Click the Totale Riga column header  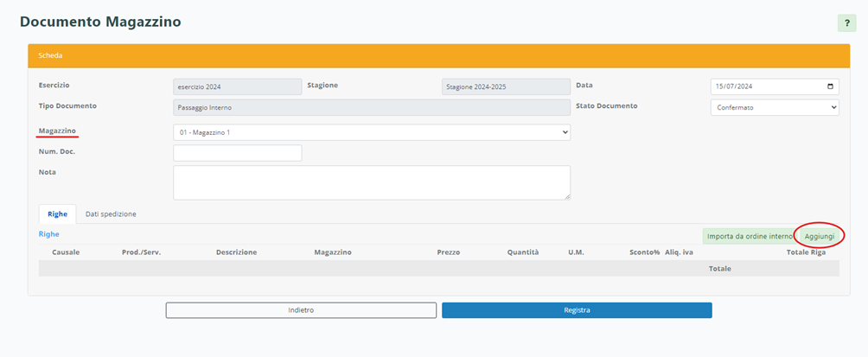point(806,252)
